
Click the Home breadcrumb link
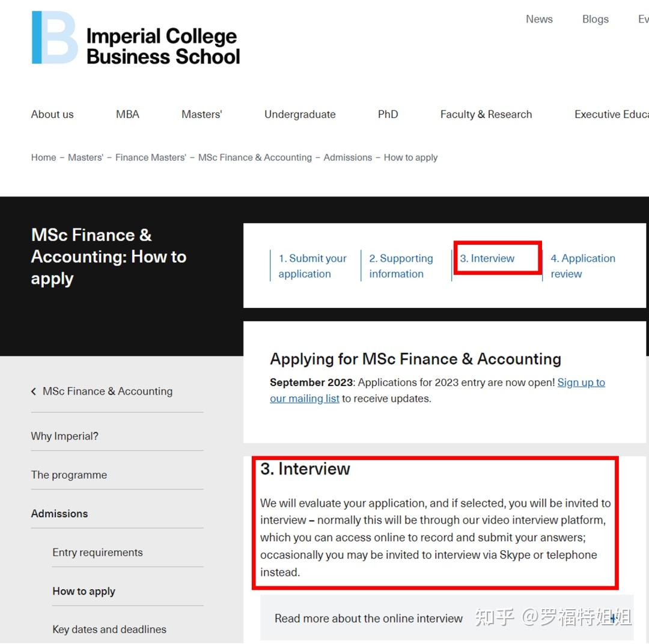pyautogui.click(x=43, y=158)
